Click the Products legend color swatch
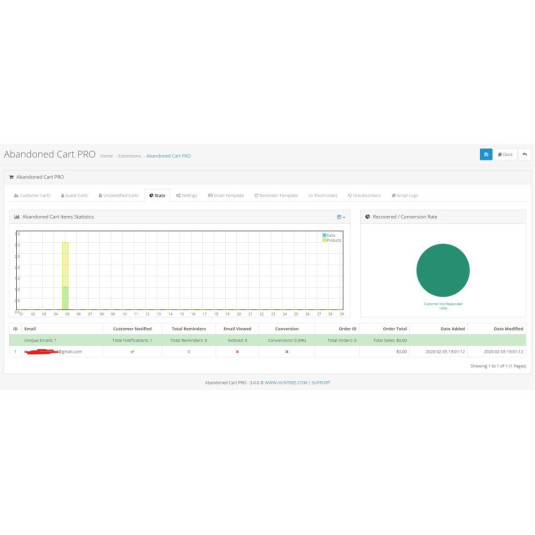Viewport: 535px width, 535px height. (x=324, y=240)
